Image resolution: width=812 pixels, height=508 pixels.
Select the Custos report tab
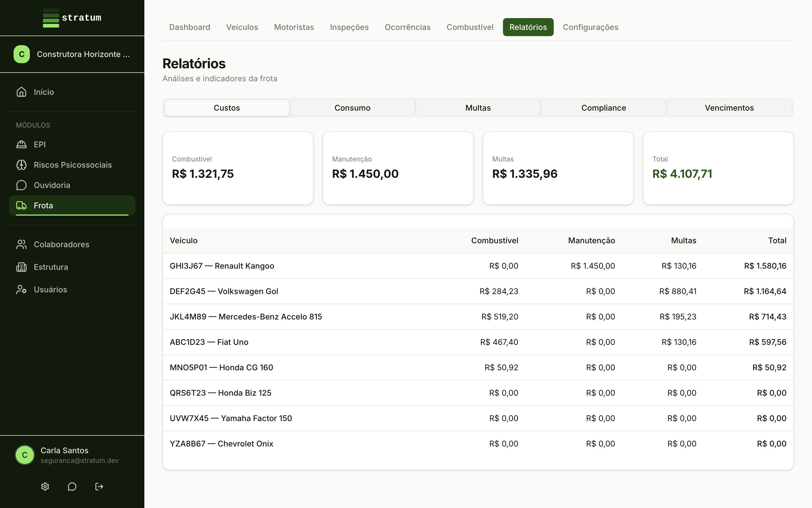227,108
